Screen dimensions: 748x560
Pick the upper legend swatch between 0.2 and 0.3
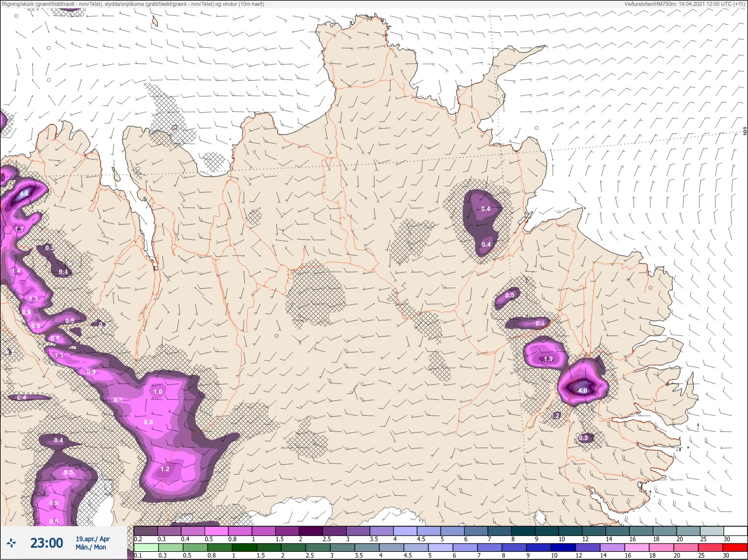(x=146, y=531)
